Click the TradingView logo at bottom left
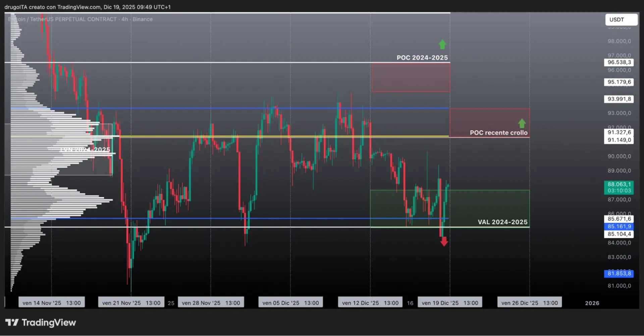The width and height of the screenshot is (644, 336). coord(41,323)
